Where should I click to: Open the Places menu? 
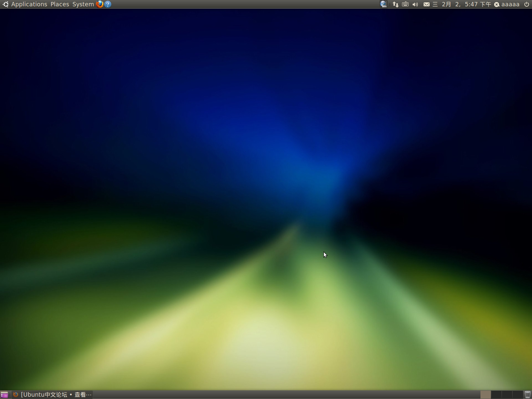click(60, 4)
